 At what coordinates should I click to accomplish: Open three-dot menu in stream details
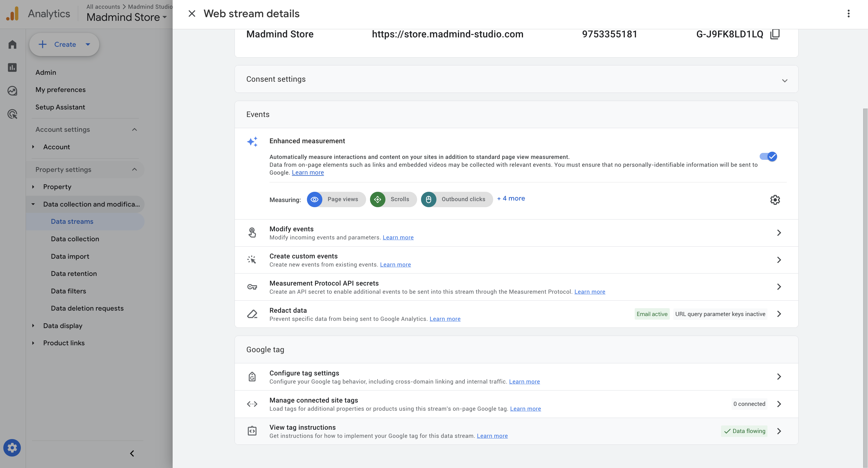(x=848, y=14)
